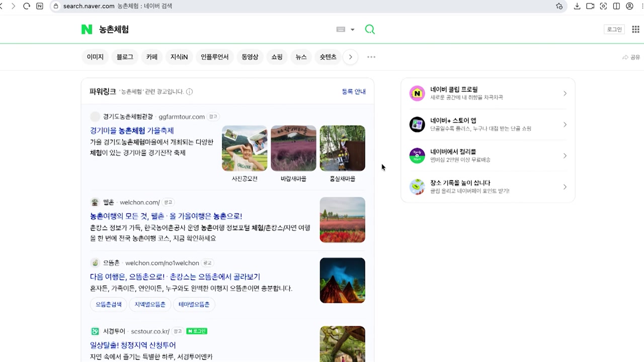Click the green Naver N logo
The height and width of the screenshot is (362, 644).
pyautogui.click(x=87, y=30)
